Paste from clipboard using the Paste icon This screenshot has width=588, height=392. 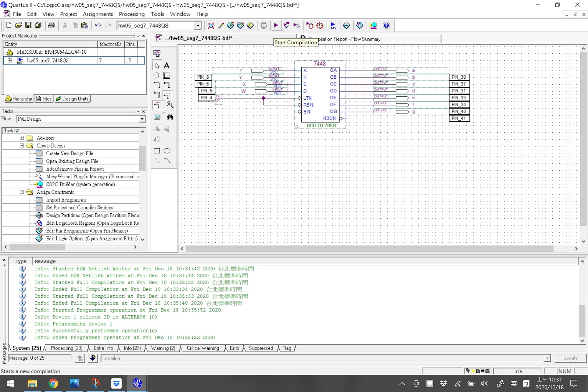click(85, 25)
